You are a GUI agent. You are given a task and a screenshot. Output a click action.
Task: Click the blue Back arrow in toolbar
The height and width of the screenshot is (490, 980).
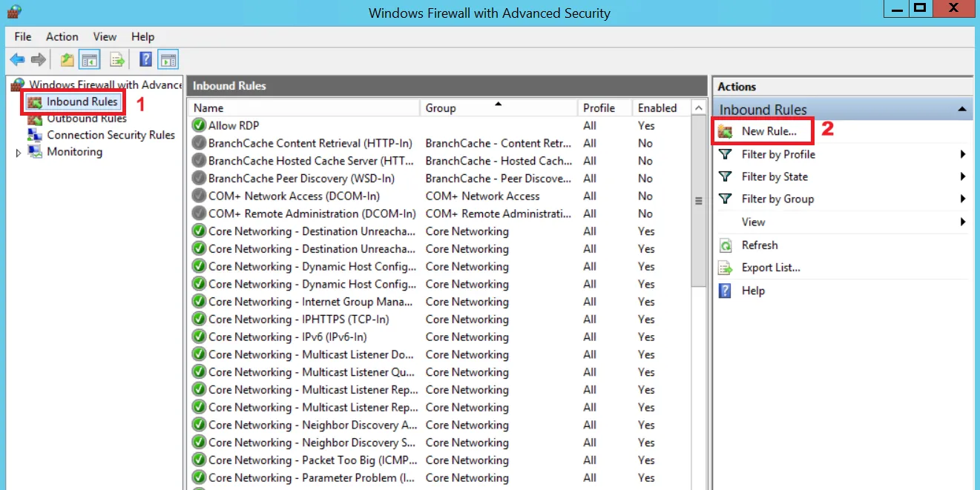[x=17, y=60]
